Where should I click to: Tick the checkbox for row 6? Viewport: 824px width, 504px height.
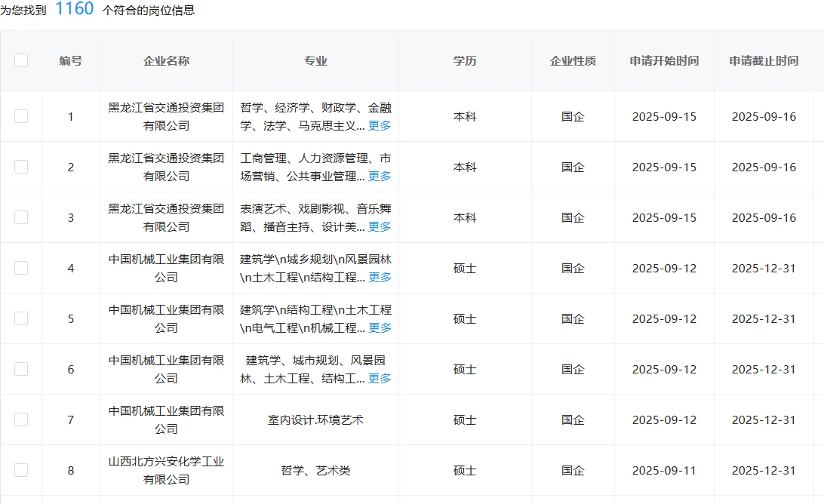pyautogui.click(x=21, y=369)
